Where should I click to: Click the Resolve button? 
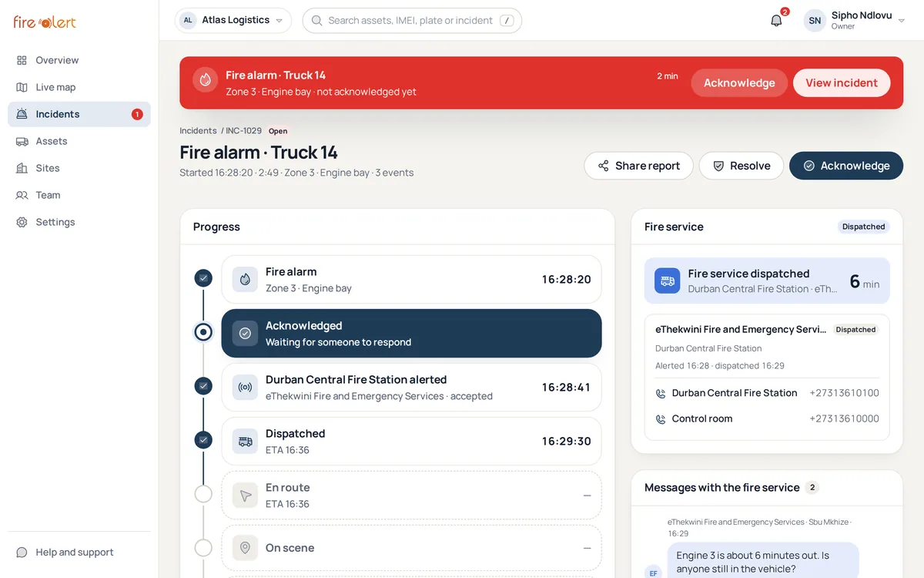[x=741, y=166]
